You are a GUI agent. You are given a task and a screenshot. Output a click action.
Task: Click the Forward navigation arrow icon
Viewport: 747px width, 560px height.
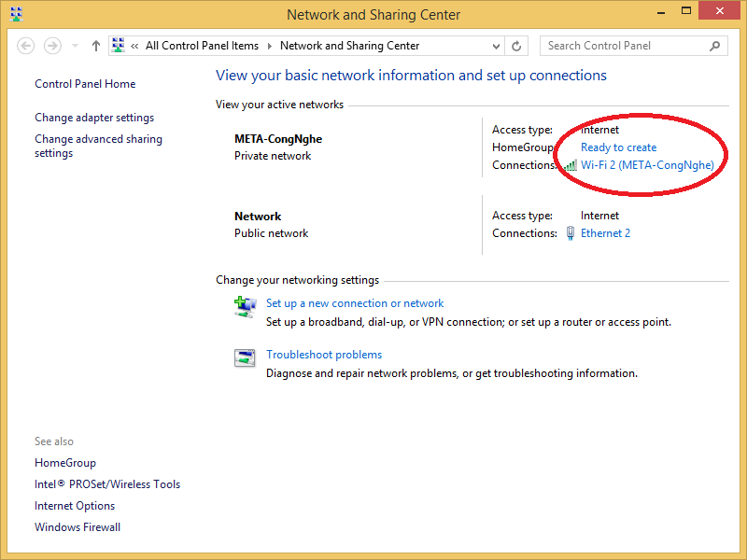(52, 46)
